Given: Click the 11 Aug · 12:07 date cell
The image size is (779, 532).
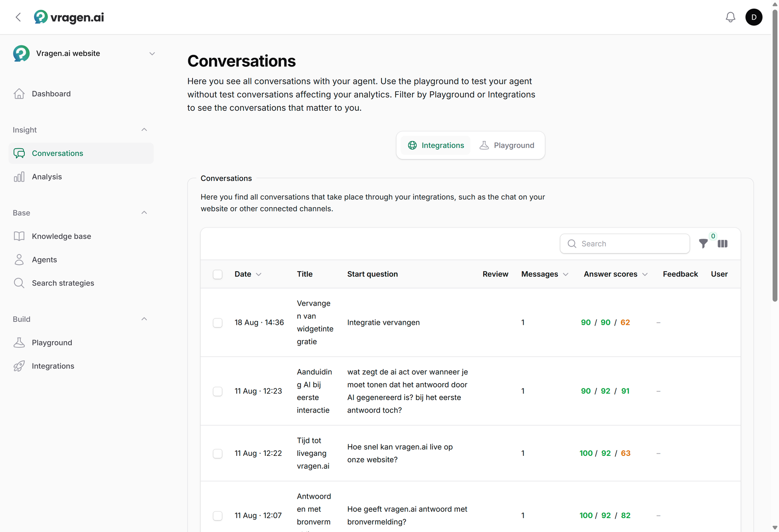Looking at the screenshot, I should (258, 516).
